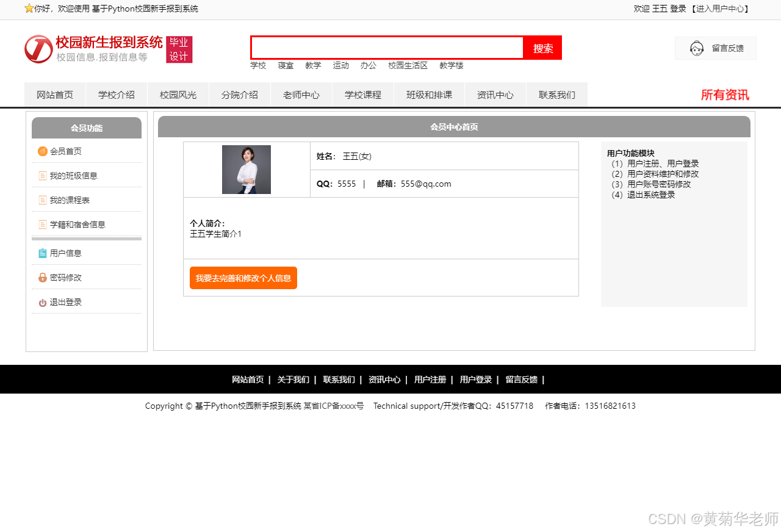Click the 教学 search keyword link
781x532 pixels.
(x=313, y=65)
